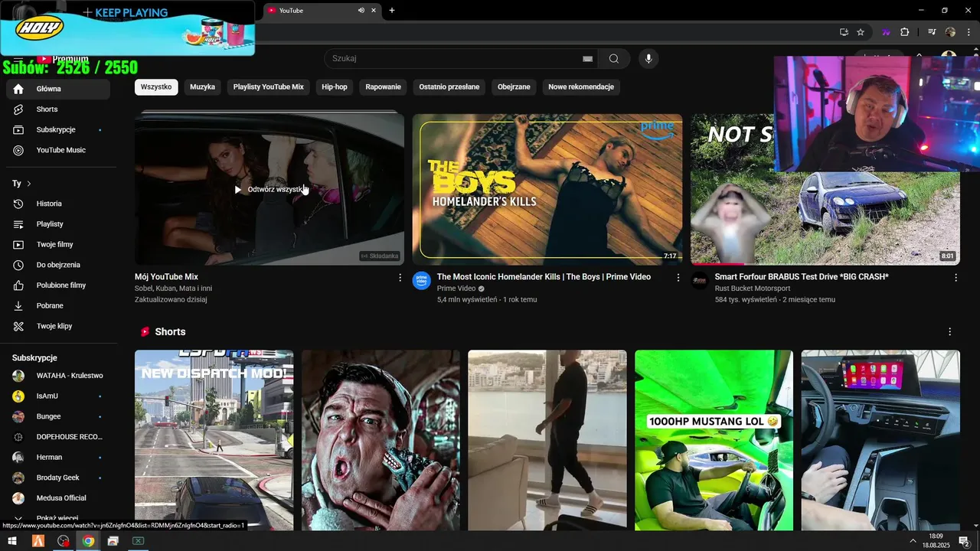The height and width of the screenshot is (551, 980).
Task: Select the Nowe rekomendacje chip
Action: (581, 87)
